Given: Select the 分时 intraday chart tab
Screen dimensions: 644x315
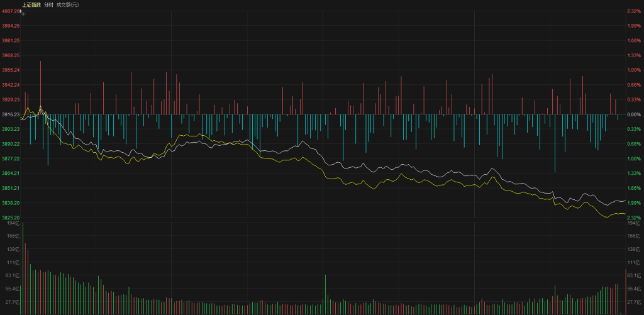Looking at the screenshot, I should coord(48,4).
